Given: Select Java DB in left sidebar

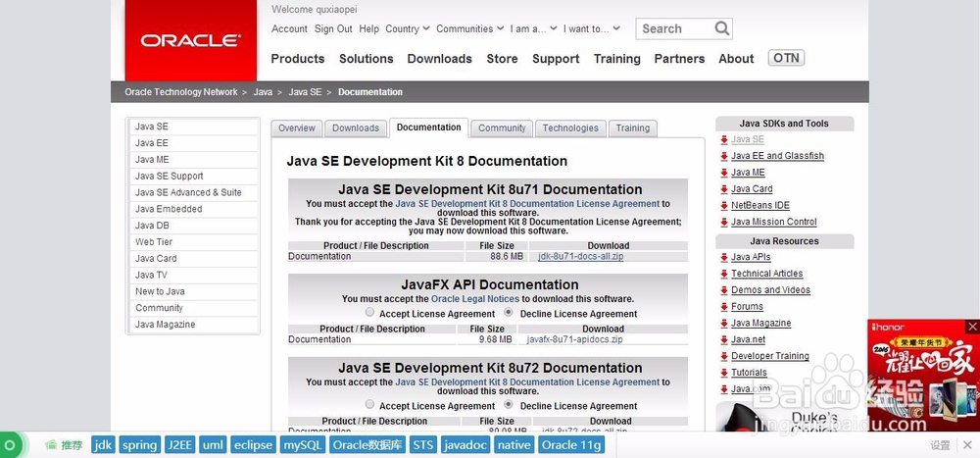Looking at the screenshot, I should [194, 226].
